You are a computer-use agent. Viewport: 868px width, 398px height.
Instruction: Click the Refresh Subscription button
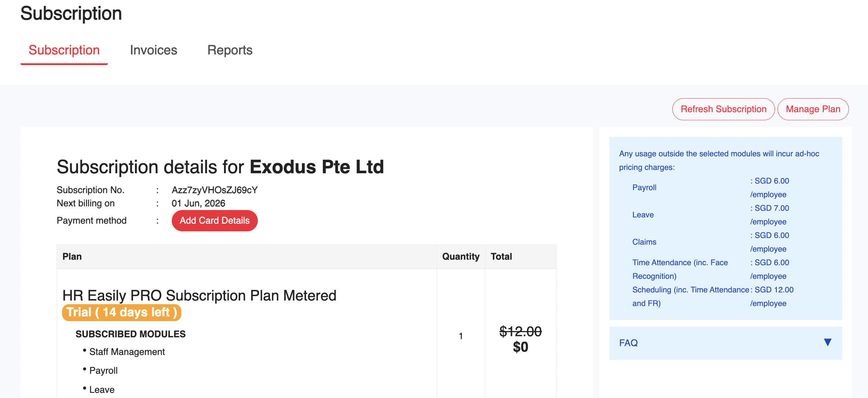723,109
